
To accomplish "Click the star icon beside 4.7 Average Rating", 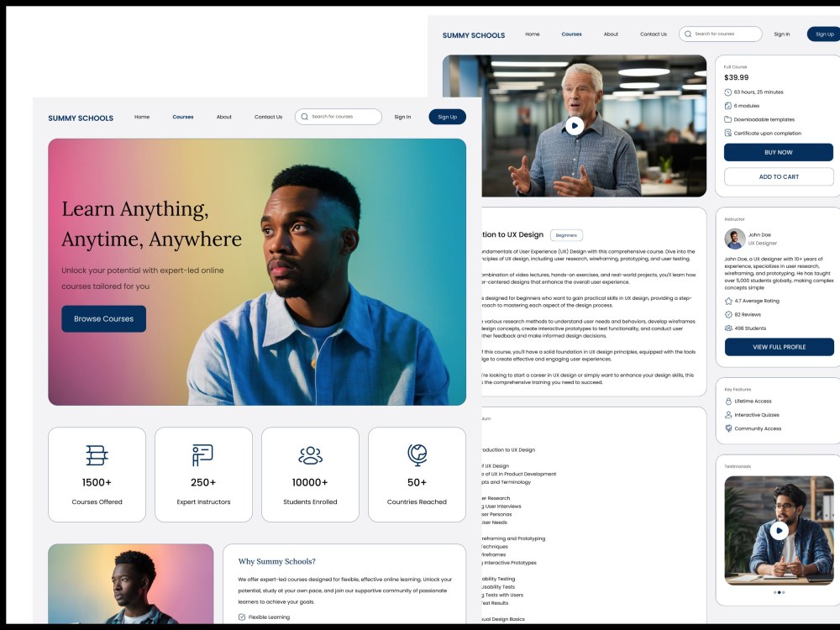I will 728,301.
